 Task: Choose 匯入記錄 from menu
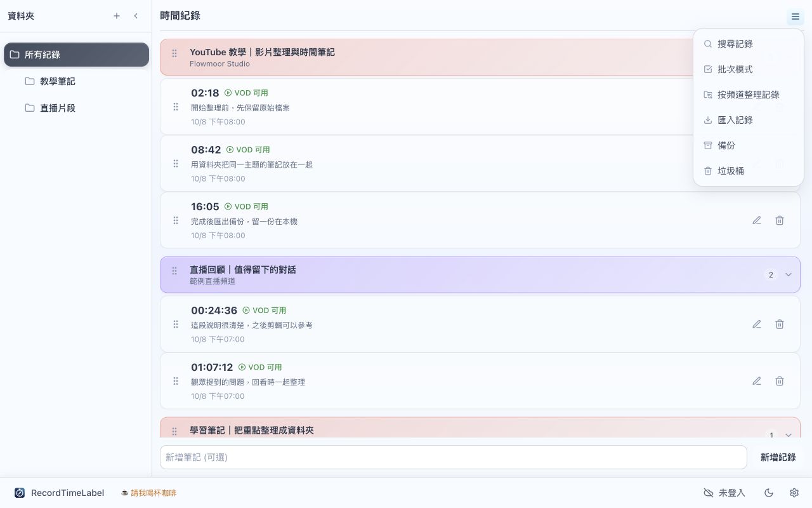(x=749, y=120)
